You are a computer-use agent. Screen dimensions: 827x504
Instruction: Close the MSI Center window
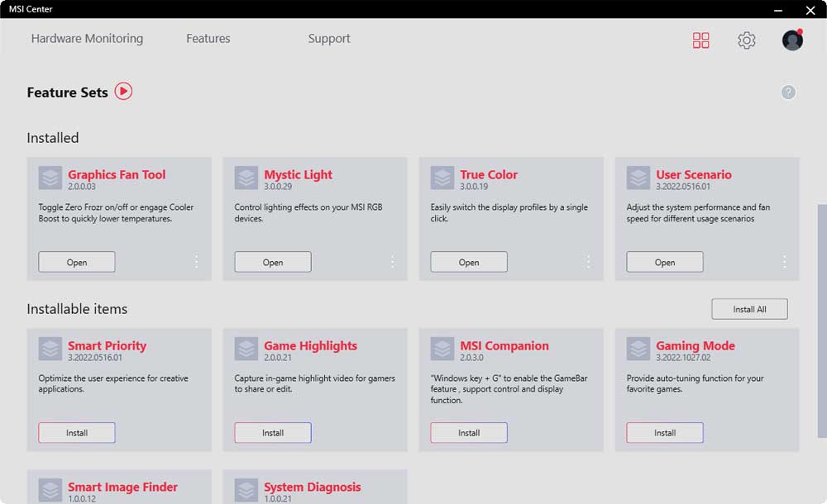click(810, 9)
